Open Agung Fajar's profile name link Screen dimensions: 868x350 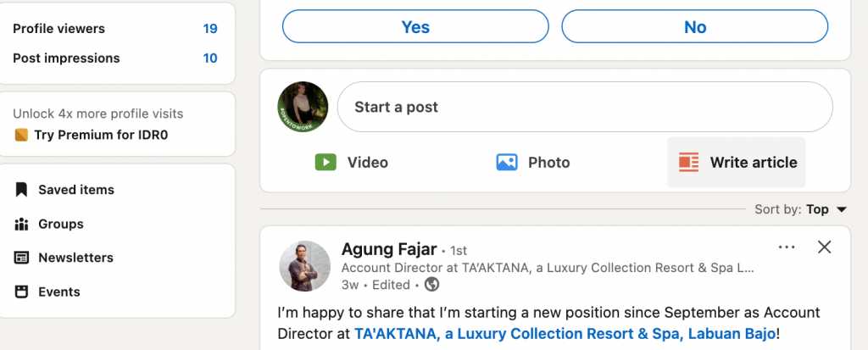(x=389, y=249)
